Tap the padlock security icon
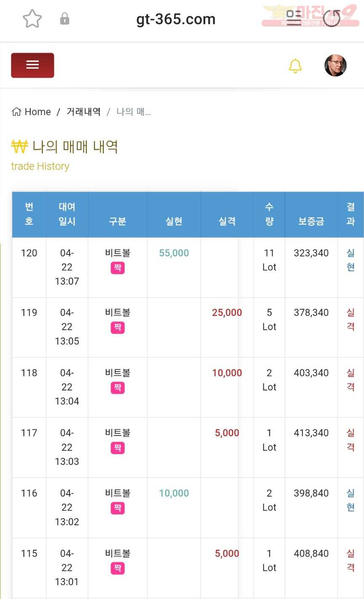The width and height of the screenshot is (364, 599). point(64,19)
